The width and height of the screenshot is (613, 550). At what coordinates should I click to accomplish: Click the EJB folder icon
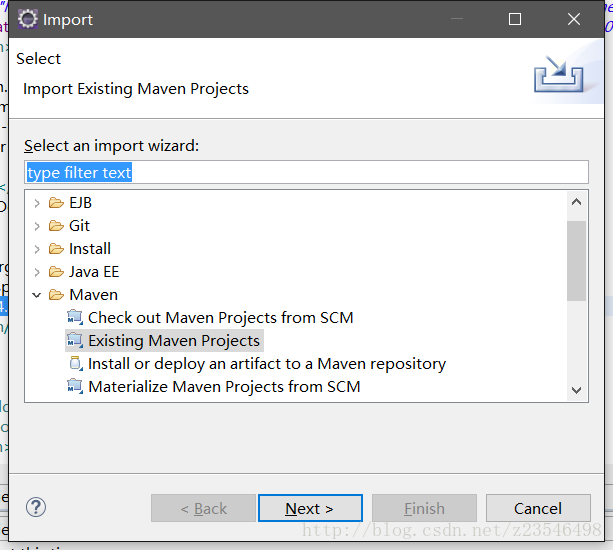pyautogui.click(x=56, y=203)
